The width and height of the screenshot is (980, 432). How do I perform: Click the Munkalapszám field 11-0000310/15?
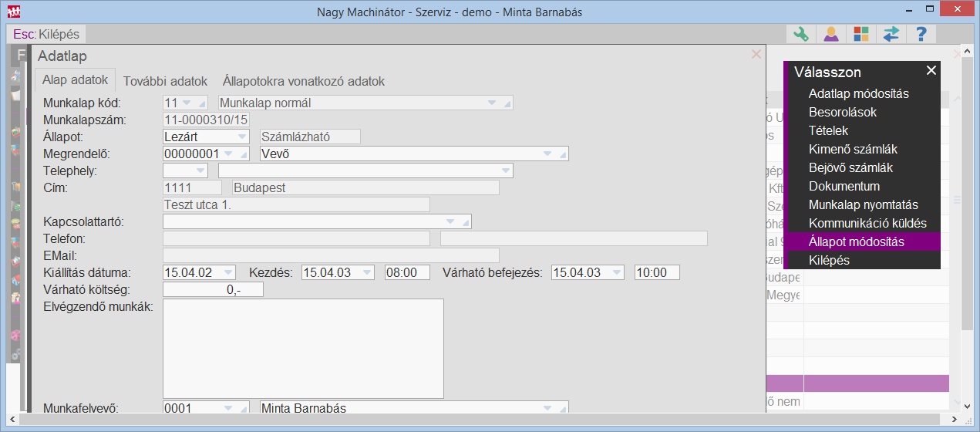coord(206,120)
